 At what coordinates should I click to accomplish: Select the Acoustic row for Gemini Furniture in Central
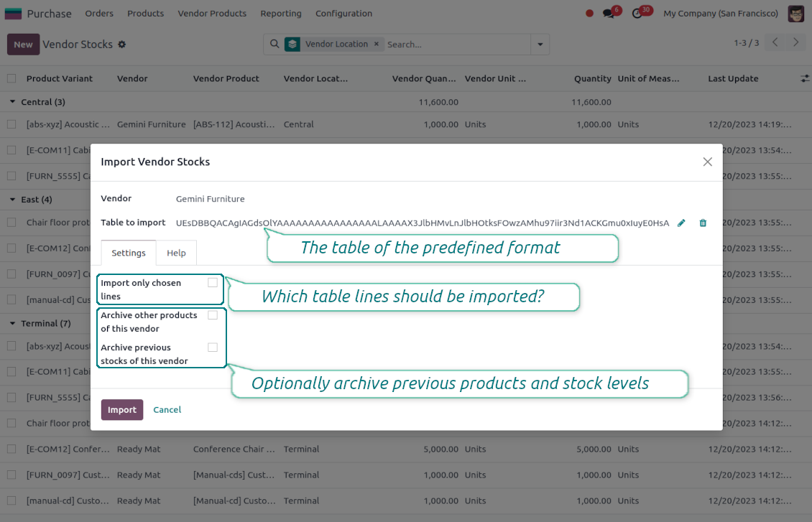(11, 125)
